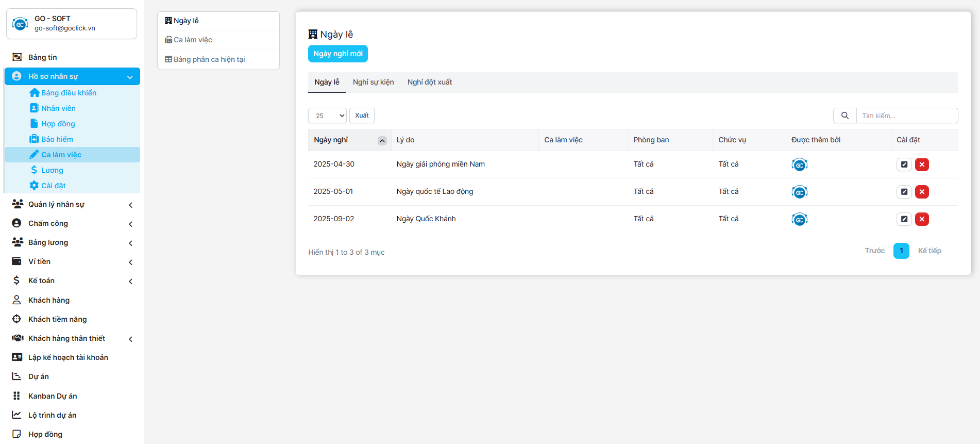Switch to Nghỉ sự kiện tab

pos(373,82)
